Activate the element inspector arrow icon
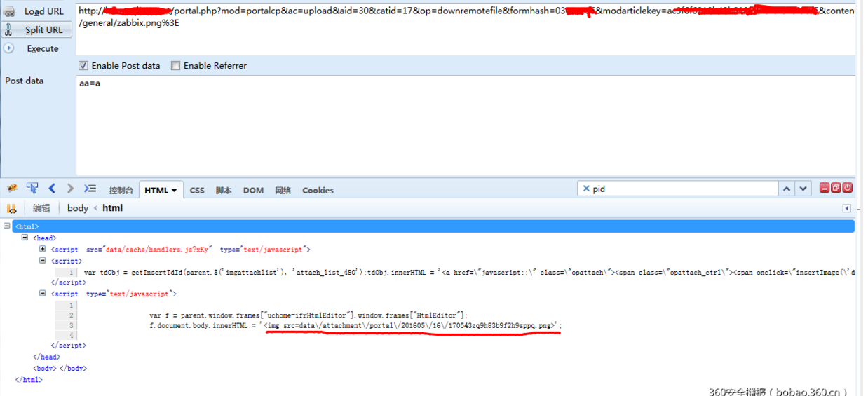Screen dimensions: 868x396 tap(32, 189)
